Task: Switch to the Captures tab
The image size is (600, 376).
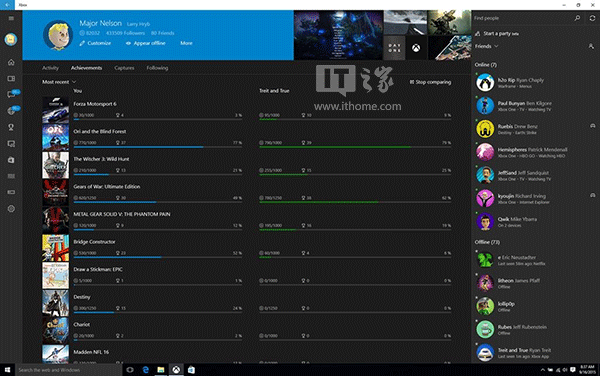Action: pyautogui.click(x=124, y=68)
